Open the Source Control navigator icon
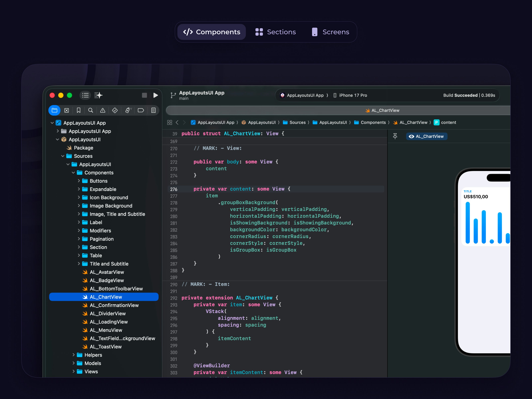Image resolution: width=532 pixels, height=399 pixels. point(67,110)
